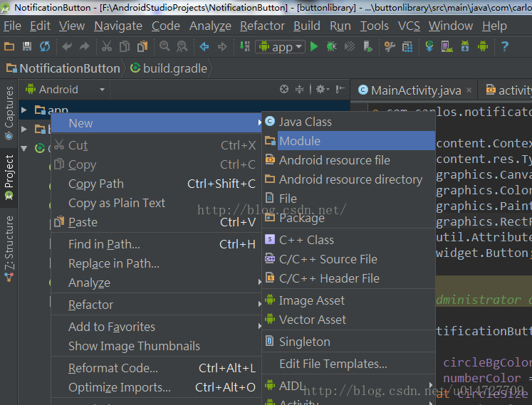Open Android Device Monitor icon
The width and height of the screenshot is (532, 405).
tap(483, 46)
